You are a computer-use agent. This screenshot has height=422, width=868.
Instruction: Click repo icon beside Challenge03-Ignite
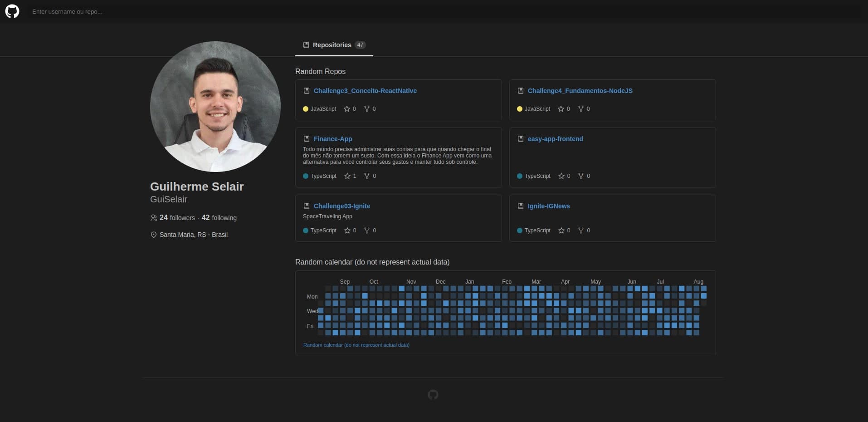coord(307,206)
